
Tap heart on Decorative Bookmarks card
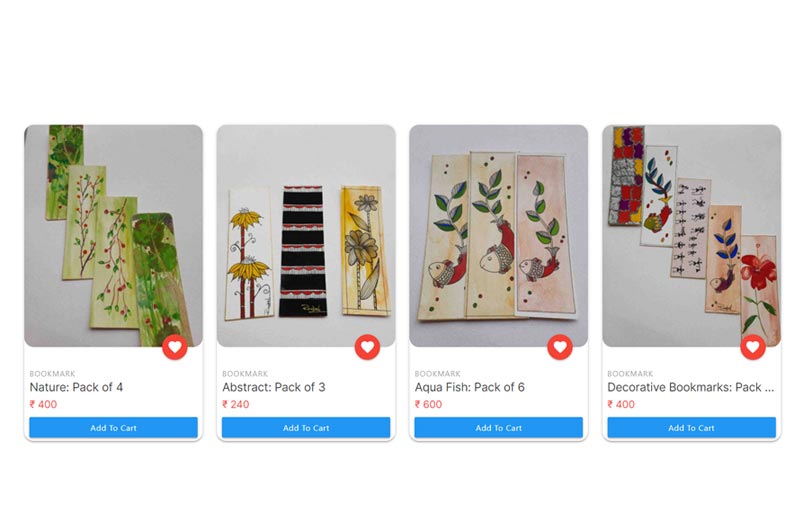[753, 347]
